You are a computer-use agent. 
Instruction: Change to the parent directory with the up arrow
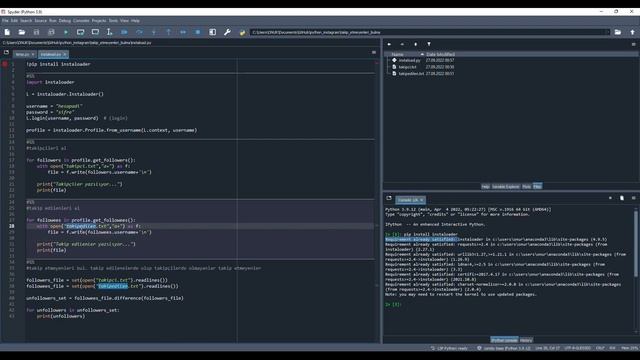(x=632, y=32)
